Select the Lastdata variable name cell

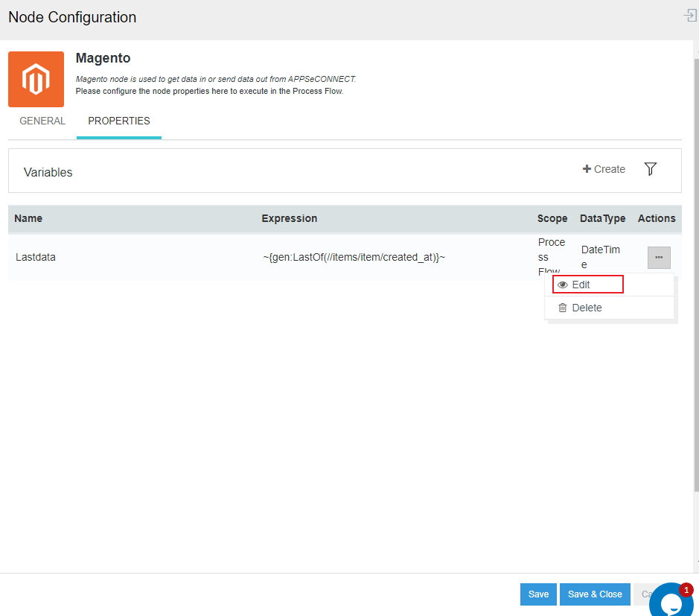(x=36, y=257)
